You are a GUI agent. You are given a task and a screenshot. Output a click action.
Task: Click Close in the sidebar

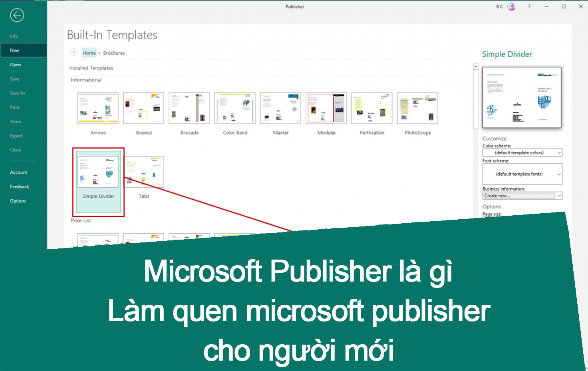(x=16, y=150)
